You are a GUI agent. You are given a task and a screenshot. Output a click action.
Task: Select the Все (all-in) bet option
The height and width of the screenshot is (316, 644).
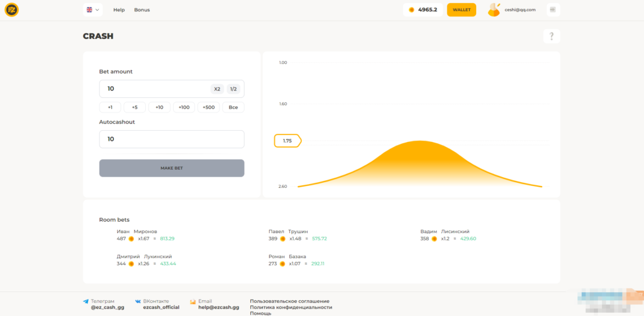[233, 107]
